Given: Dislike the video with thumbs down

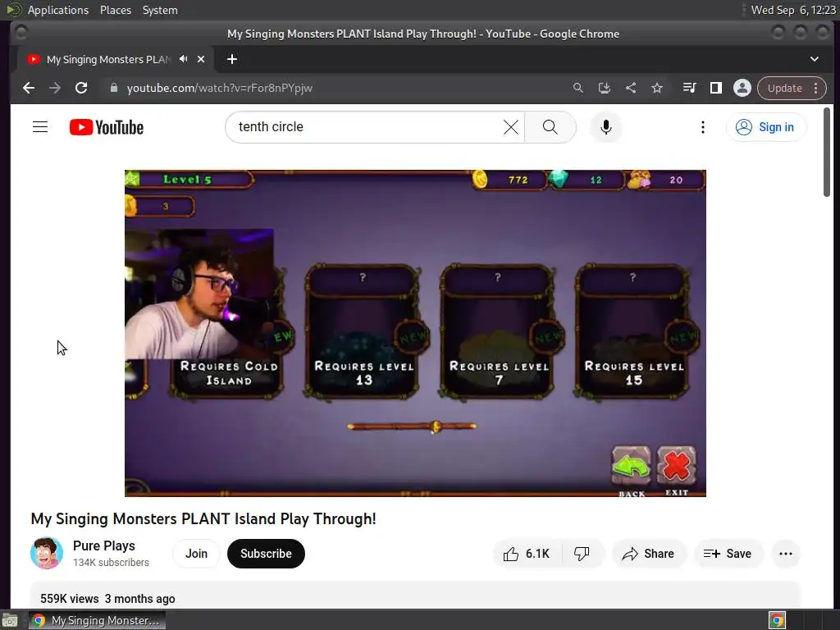Looking at the screenshot, I should (x=582, y=554).
